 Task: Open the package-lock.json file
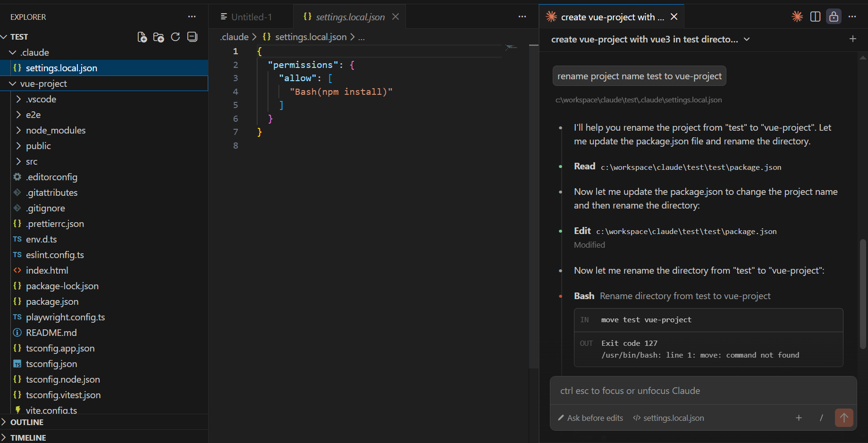pos(104,286)
